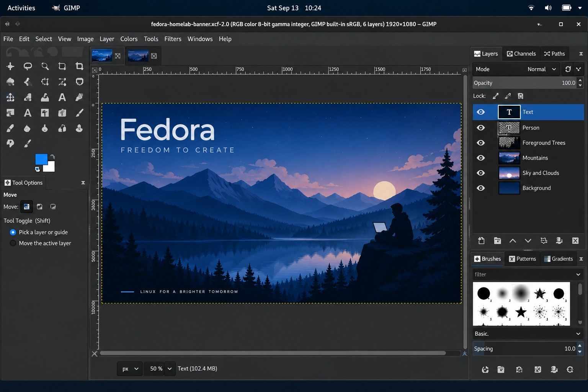Switch to the Gradients tab
Image resolution: width=588 pixels, height=392 pixels.
[x=559, y=259]
